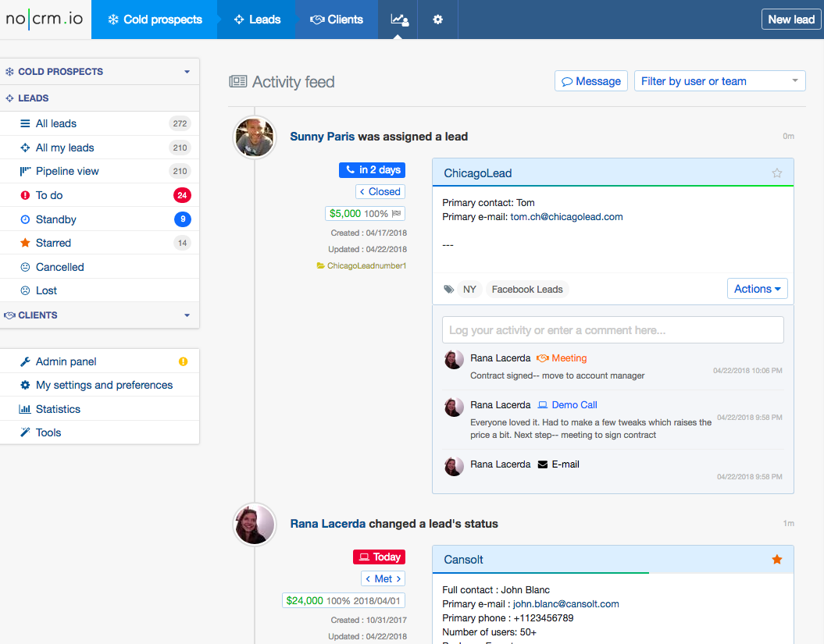Viewport: 824px width, 644px height.
Task: Click the Pipeline view icon
Action: pyautogui.click(x=25, y=171)
